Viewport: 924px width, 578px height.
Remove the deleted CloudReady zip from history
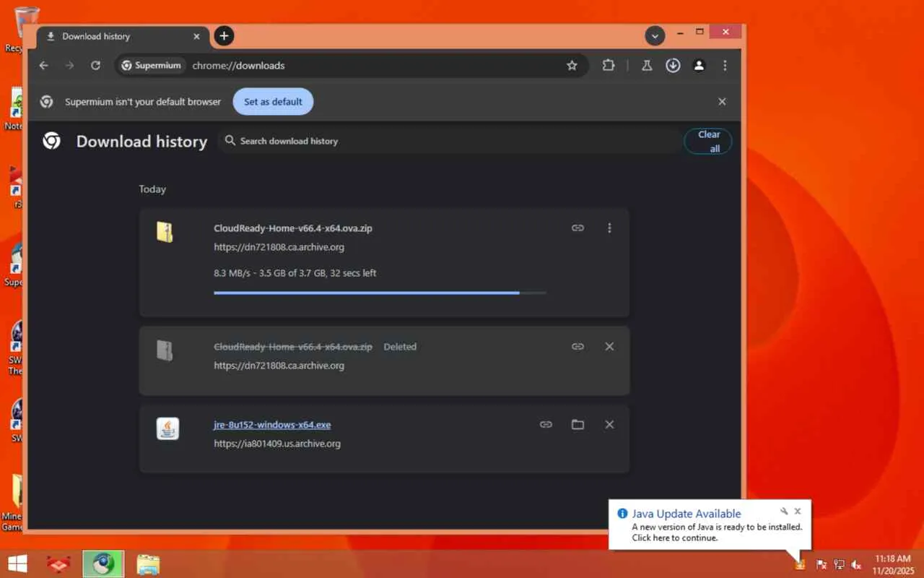click(609, 347)
